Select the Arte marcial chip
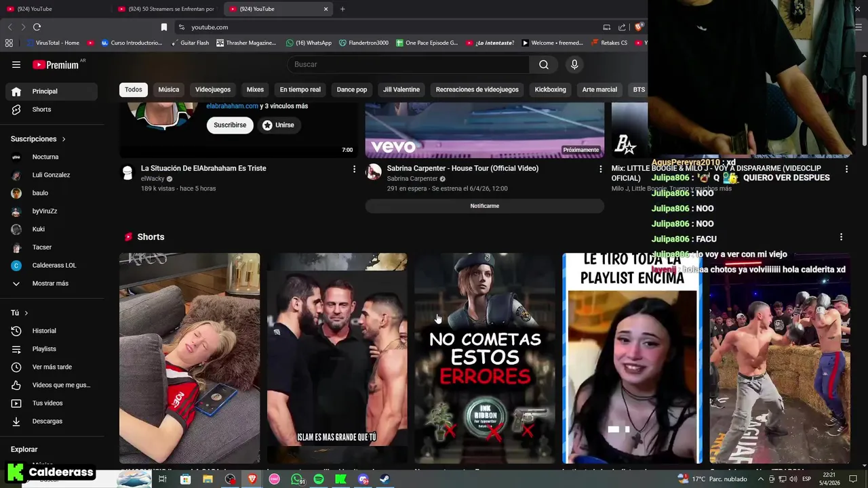868x488 pixels. [x=599, y=89]
